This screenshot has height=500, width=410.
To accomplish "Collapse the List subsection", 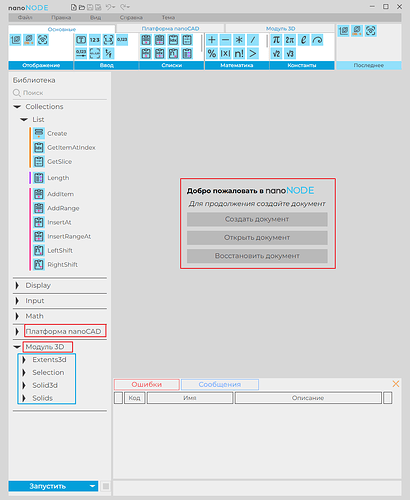I will (24, 119).
